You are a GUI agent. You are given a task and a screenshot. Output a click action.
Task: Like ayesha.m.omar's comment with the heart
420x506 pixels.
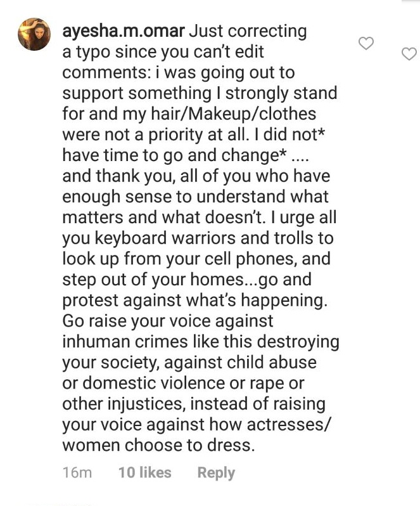tap(366, 43)
